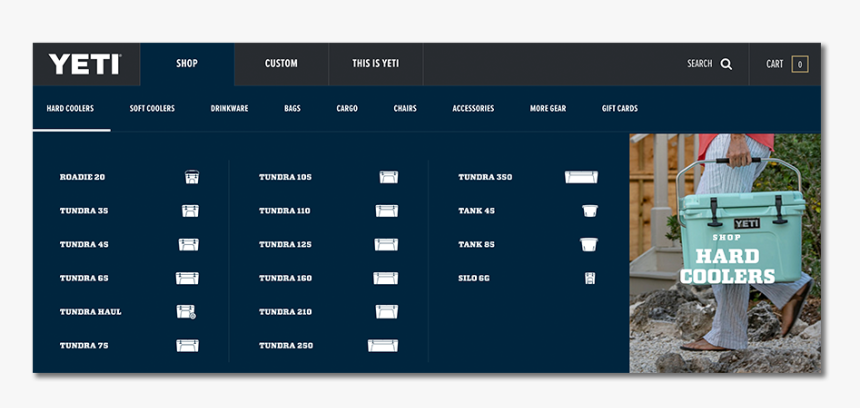Select the Soft Coolers category tab

[152, 109]
